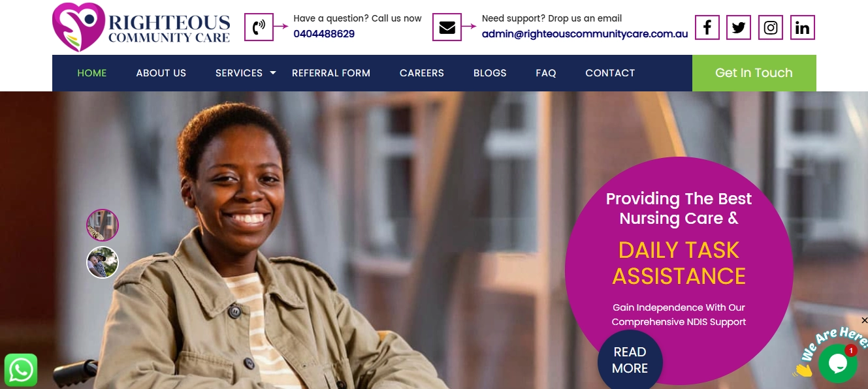
Task: Open the LinkedIn social icon
Action: click(x=803, y=27)
